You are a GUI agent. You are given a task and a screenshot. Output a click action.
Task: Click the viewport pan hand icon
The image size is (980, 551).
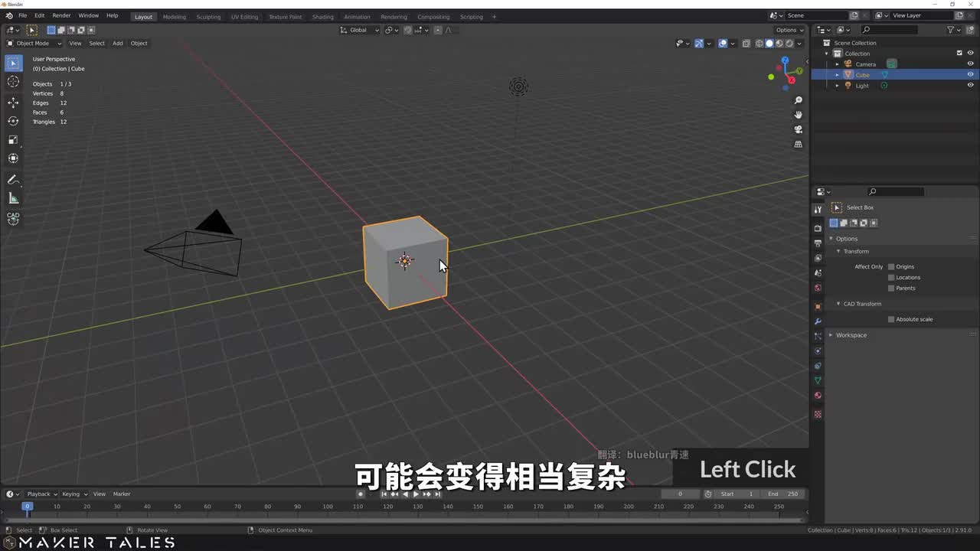(x=799, y=115)
